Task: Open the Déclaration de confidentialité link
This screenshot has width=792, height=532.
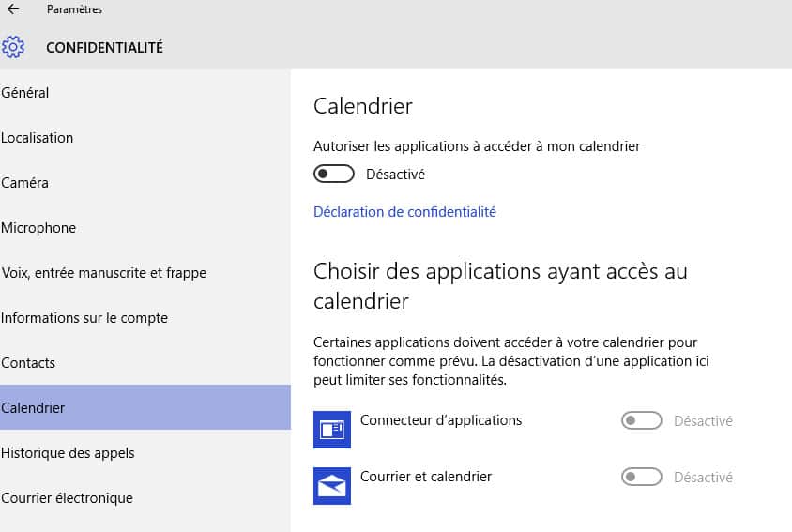Action: point(404,212)
